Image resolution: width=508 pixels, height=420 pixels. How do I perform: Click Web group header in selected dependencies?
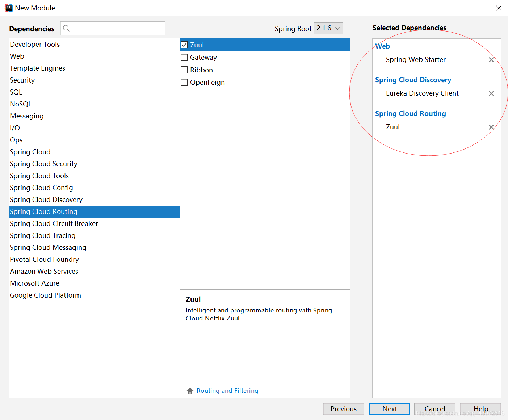pos(382,46)
